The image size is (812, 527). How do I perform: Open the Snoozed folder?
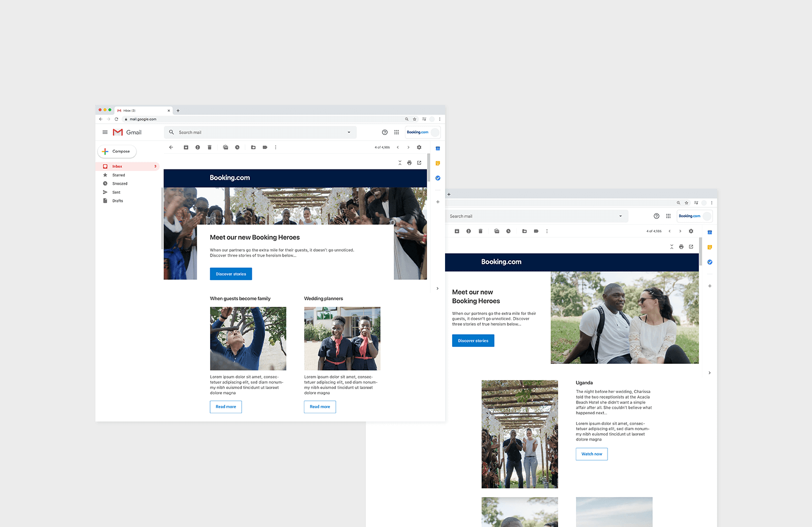[x=120, y=184]
